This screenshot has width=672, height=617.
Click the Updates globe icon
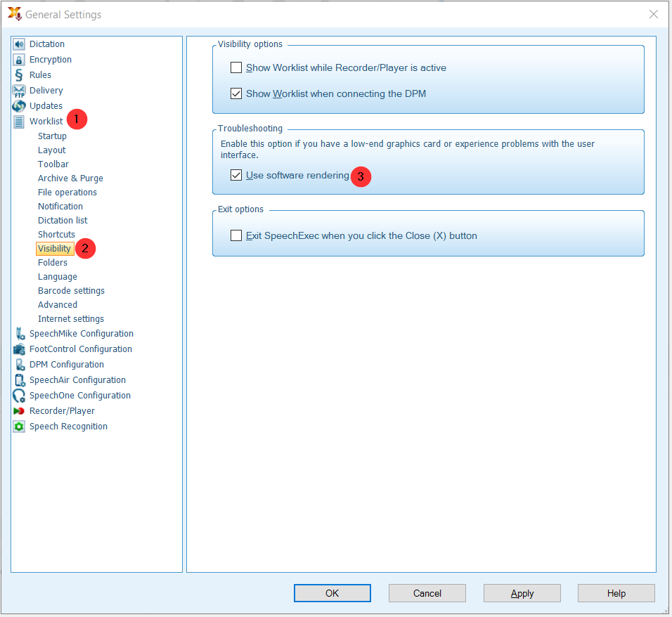click(x=19, y=106)
